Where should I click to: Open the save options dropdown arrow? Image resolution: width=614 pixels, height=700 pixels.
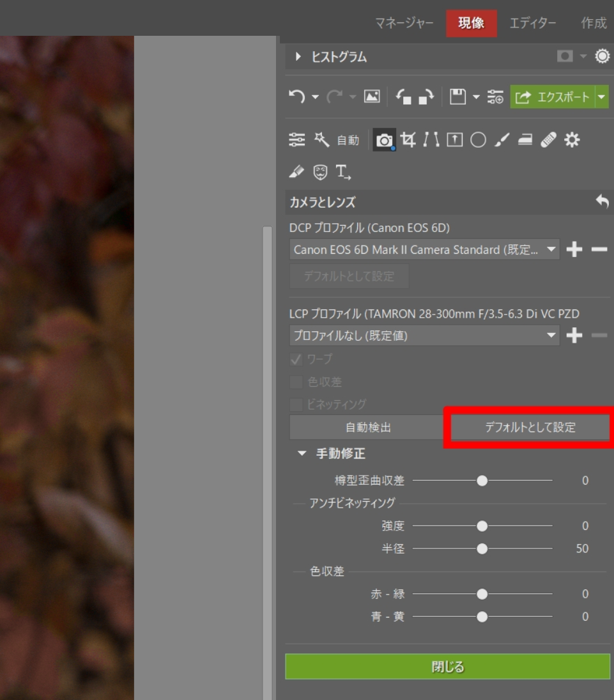click(476, 97)
